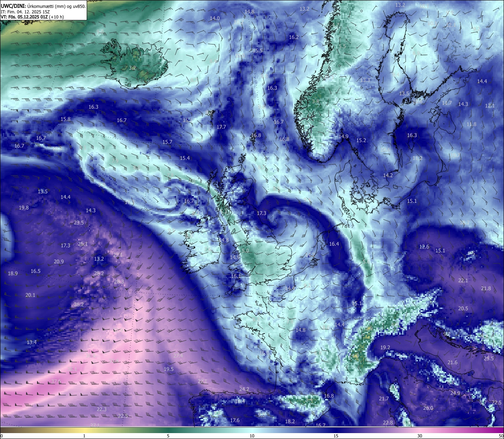Click the 19.8 value on the west edge

pyautogui.click(x=24, y=207)
